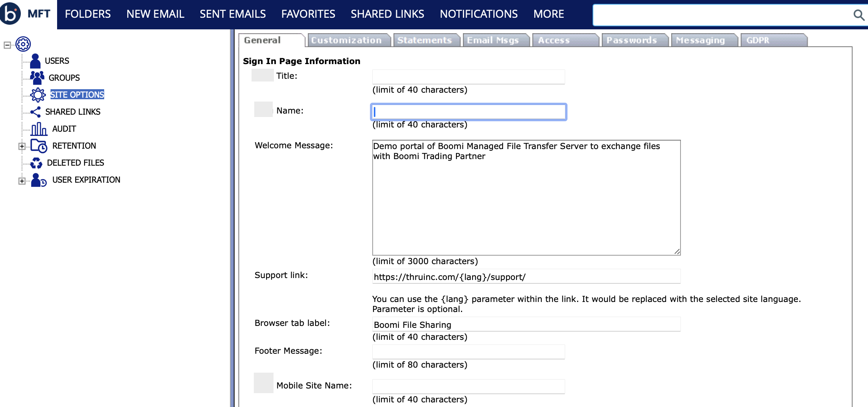Open Groups via its people icon
Viewport: 868px width, 407px height.
[x=37, y=78]
